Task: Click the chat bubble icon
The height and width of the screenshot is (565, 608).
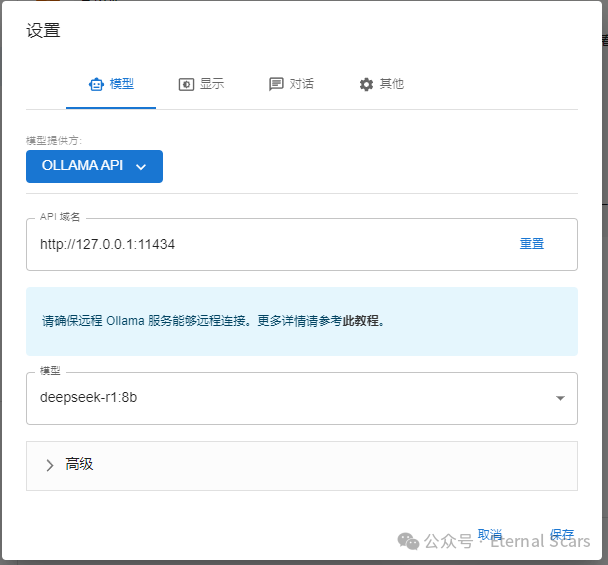Action: 276,84
